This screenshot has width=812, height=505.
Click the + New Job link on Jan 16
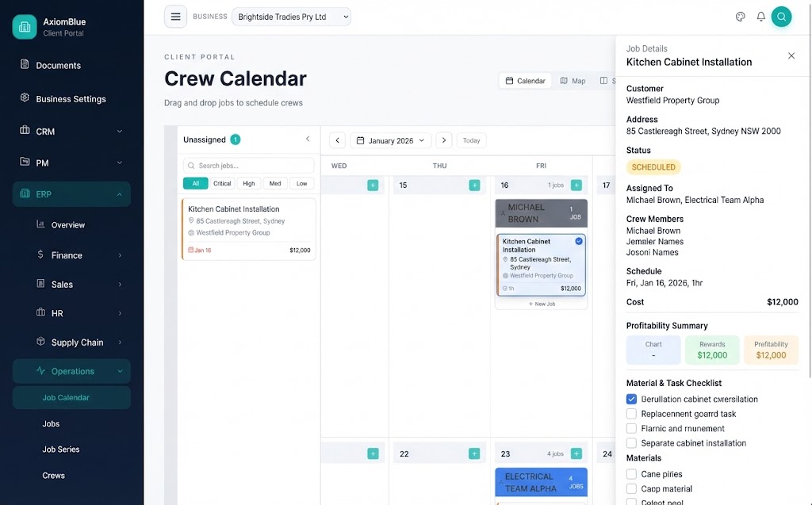(x=541, y=304)
